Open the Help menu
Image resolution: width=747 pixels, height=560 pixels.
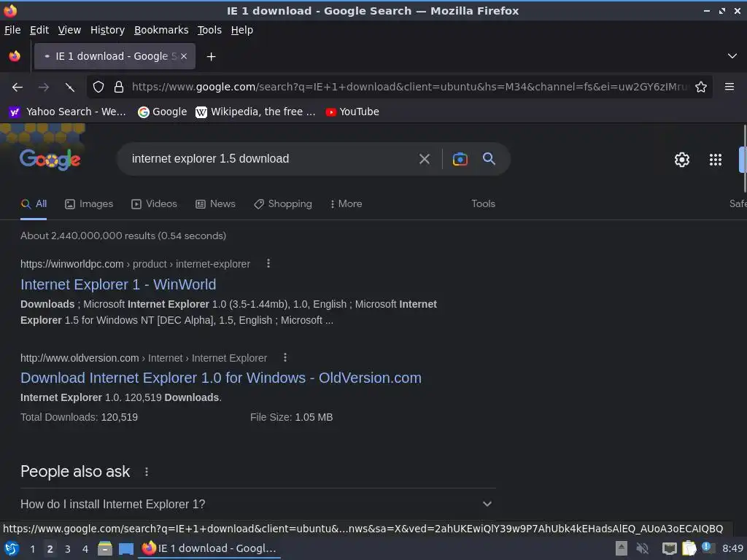coord(242,30)
